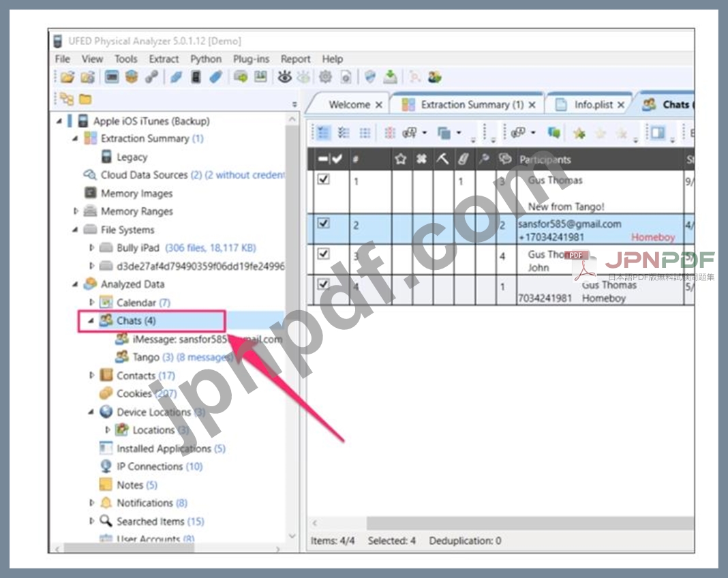Screen dimensions: 728x578
Task: Collapse the Extraction Summary tree node
Action: (75, 138)
